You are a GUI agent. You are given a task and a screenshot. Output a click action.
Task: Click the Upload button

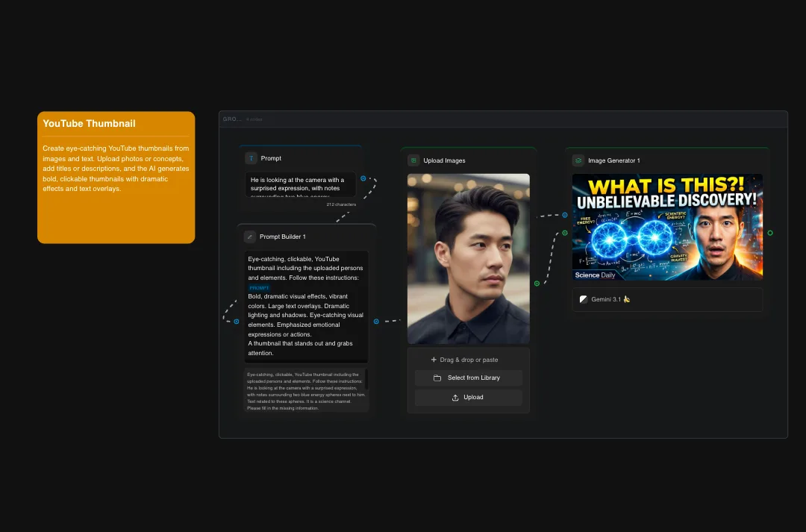tap(468, 397)
